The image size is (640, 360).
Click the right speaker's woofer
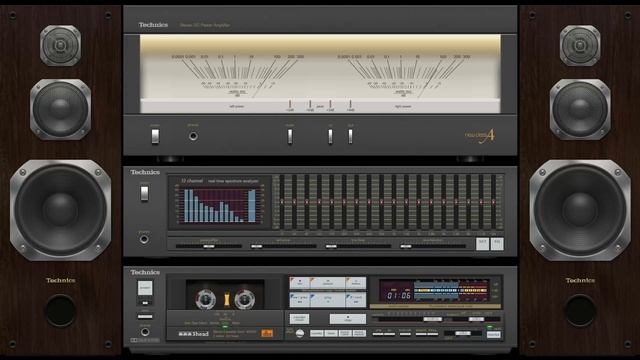(x=580, y=210)
